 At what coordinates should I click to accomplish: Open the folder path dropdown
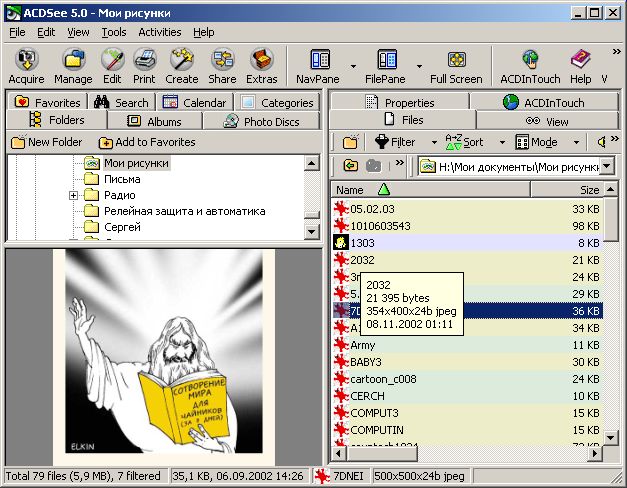pos(607,166)
